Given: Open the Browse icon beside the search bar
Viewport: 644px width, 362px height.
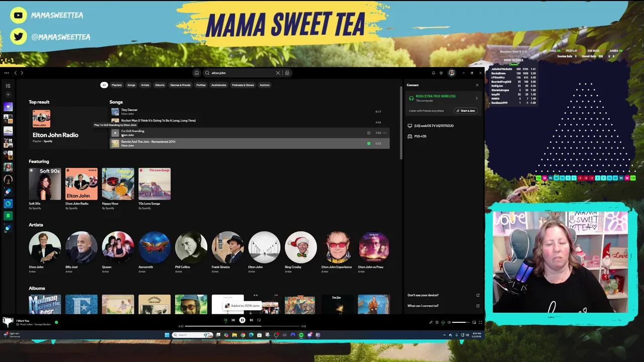Looking at the screenshot, I should click(x=287, y=73).
